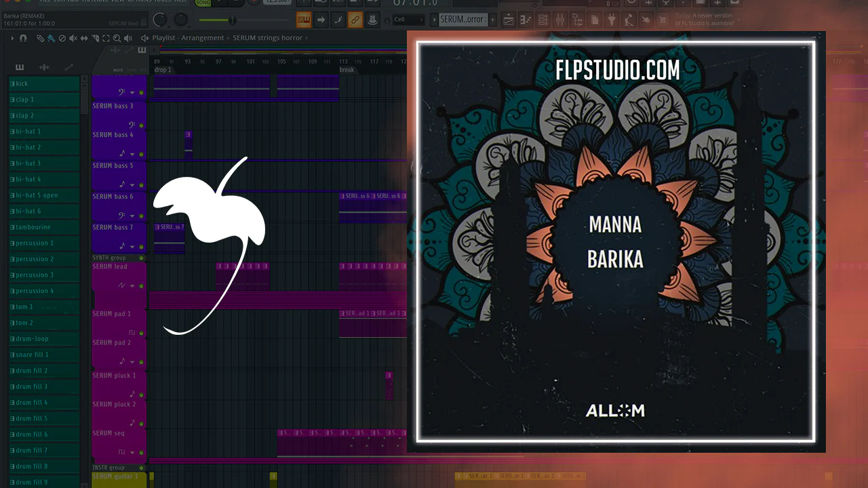Open SERUM bass 4 track dropdown arrow

[x=132, y=153]
